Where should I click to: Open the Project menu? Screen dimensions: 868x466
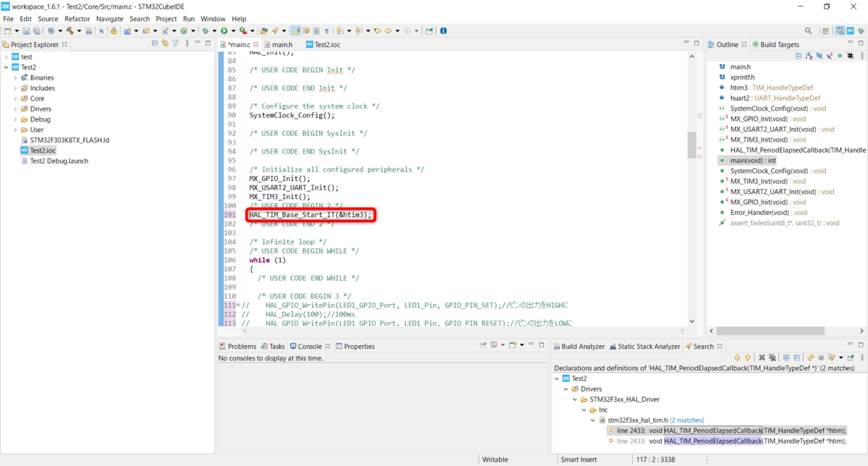tap(166, 19)
